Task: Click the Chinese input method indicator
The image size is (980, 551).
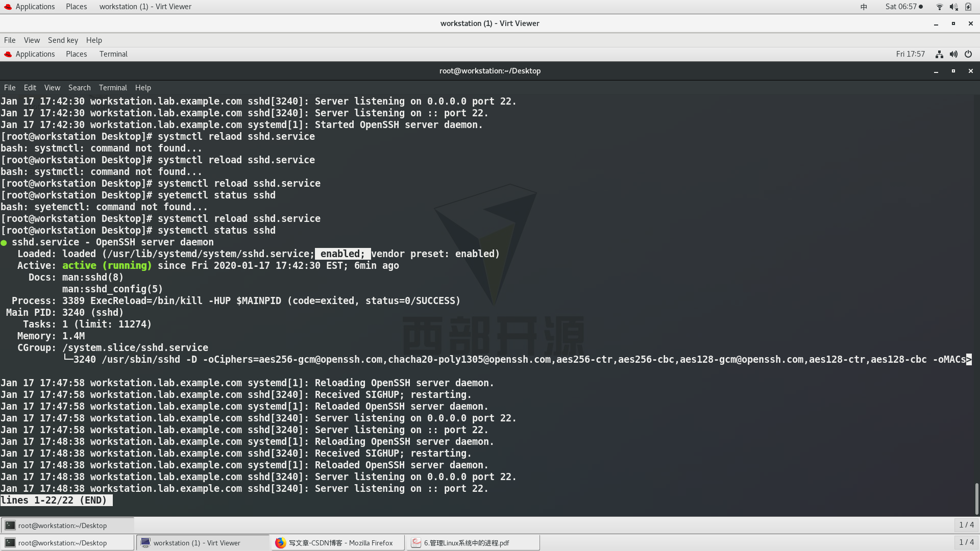Action: [864, 7]
